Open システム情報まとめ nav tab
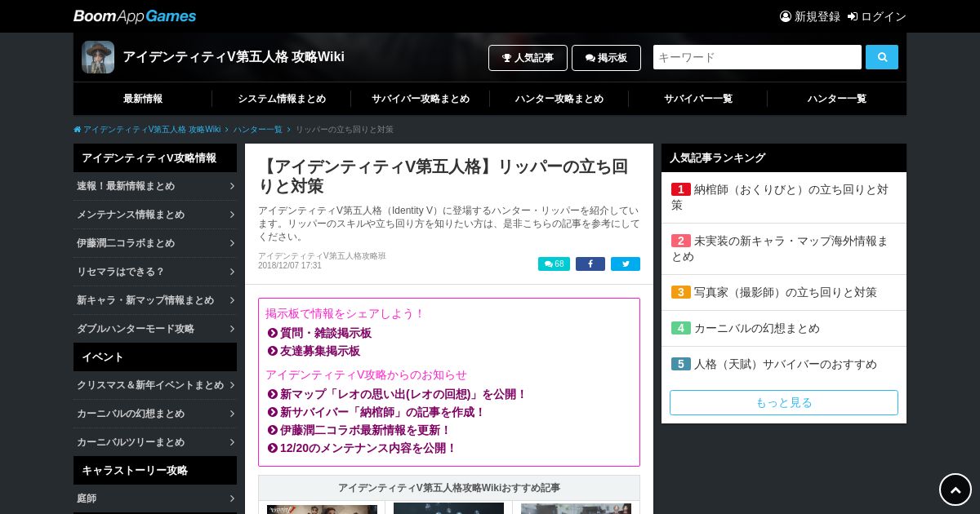This screenshot has width=980, height=514. click(282, 99)
